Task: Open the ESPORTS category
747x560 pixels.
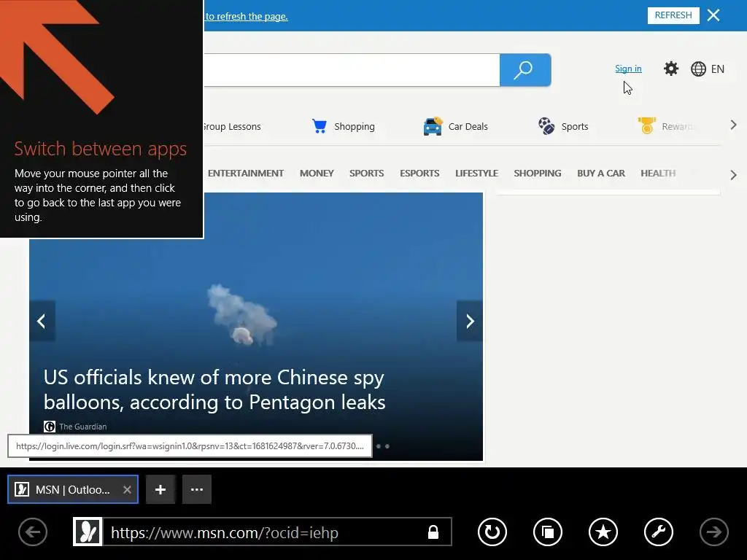Action: [x=419, y=174]
